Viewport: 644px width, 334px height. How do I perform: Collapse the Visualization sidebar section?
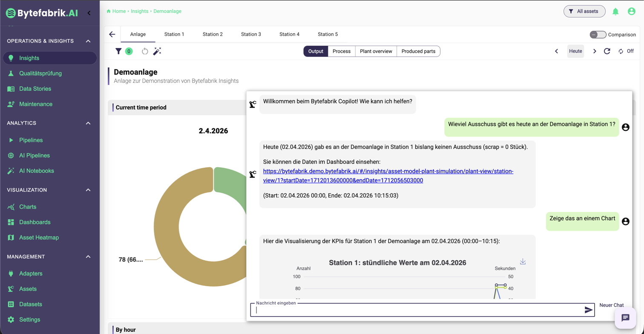click(88, 190)
